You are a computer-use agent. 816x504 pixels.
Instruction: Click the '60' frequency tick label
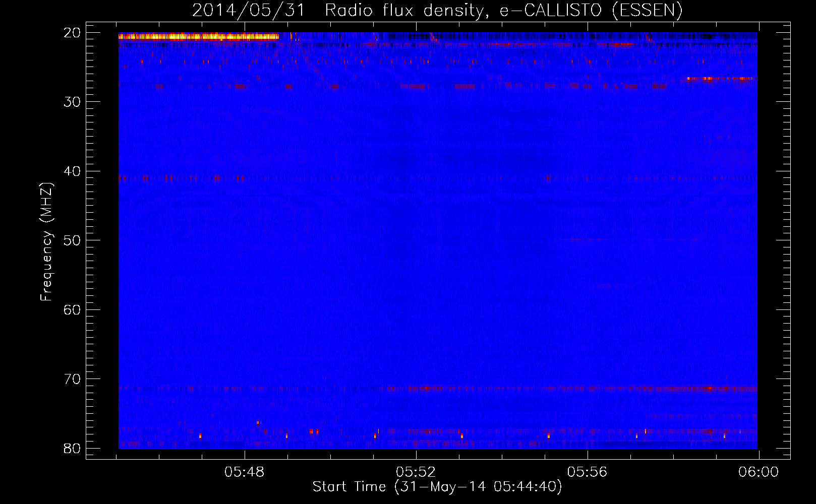click(x=72, y=309)
